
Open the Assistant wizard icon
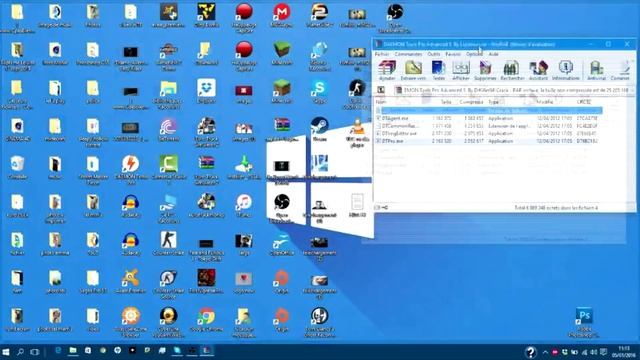point(538,70)
